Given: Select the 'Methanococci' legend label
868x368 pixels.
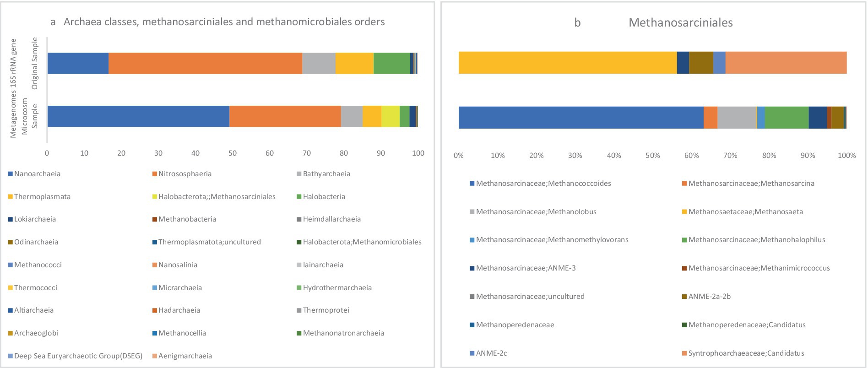Looking at the screenshot, I should [x=38, y=265].
